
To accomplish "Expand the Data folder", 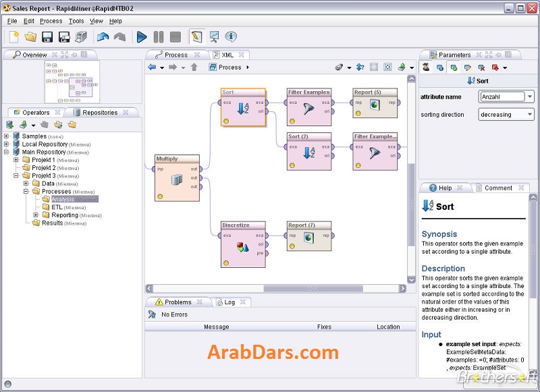I will point(26,184).
